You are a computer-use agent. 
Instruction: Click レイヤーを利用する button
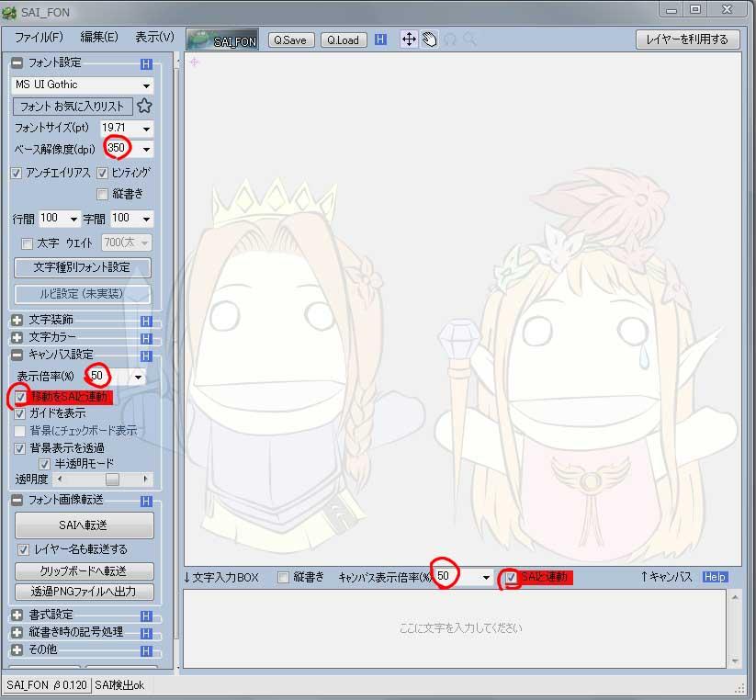[x=687, y=40]
